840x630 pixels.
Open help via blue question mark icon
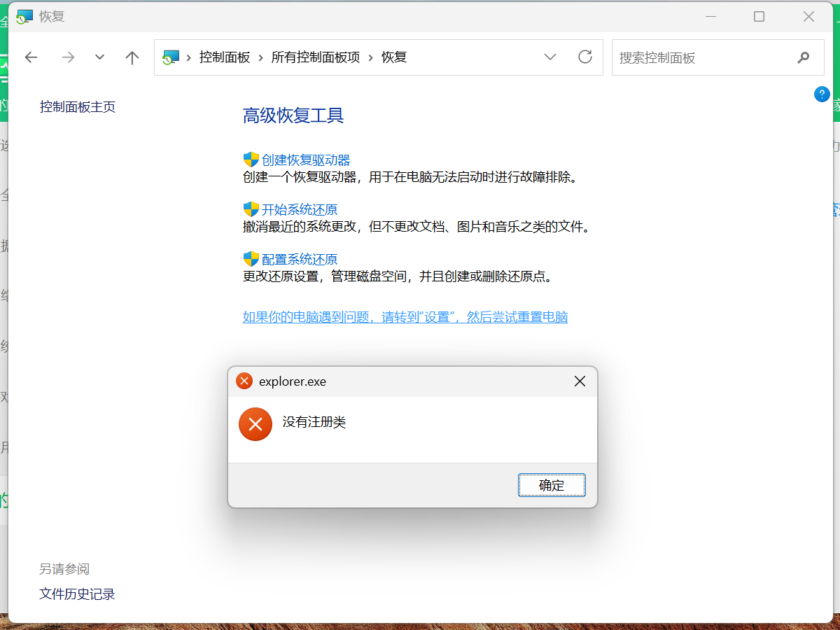point(822,94)
